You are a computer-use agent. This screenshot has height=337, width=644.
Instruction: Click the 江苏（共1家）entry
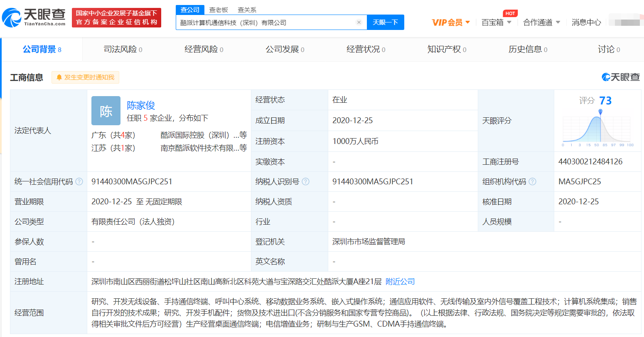tap(113, 148)
